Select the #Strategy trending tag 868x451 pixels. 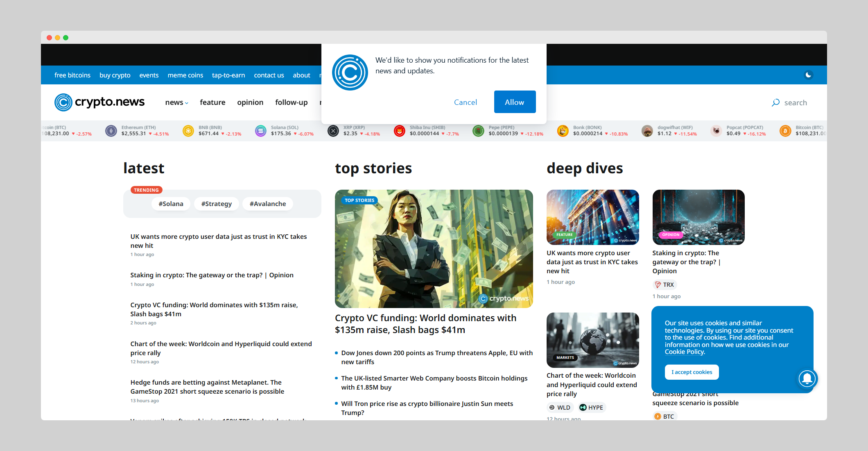tap(216, 204)
